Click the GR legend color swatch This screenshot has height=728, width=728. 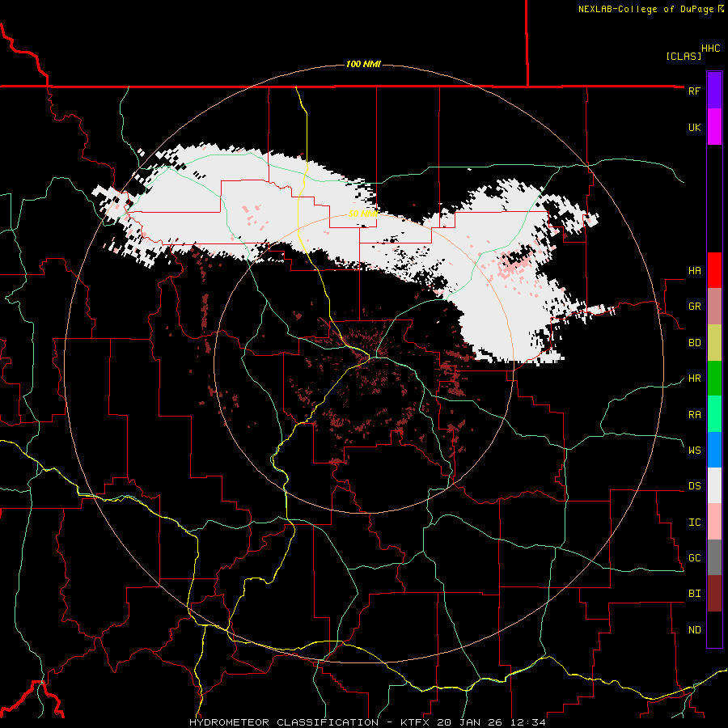click(x=714, y=307)
